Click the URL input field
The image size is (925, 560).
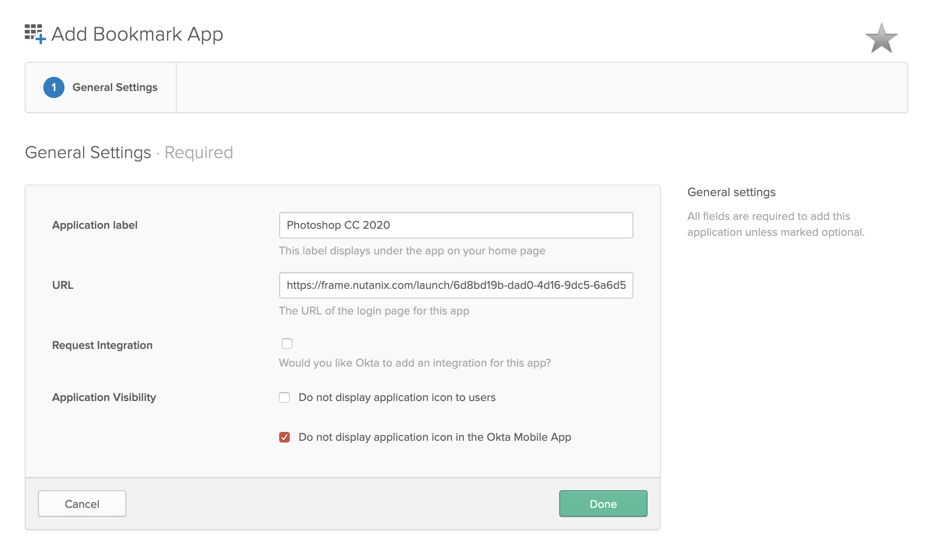456,285
